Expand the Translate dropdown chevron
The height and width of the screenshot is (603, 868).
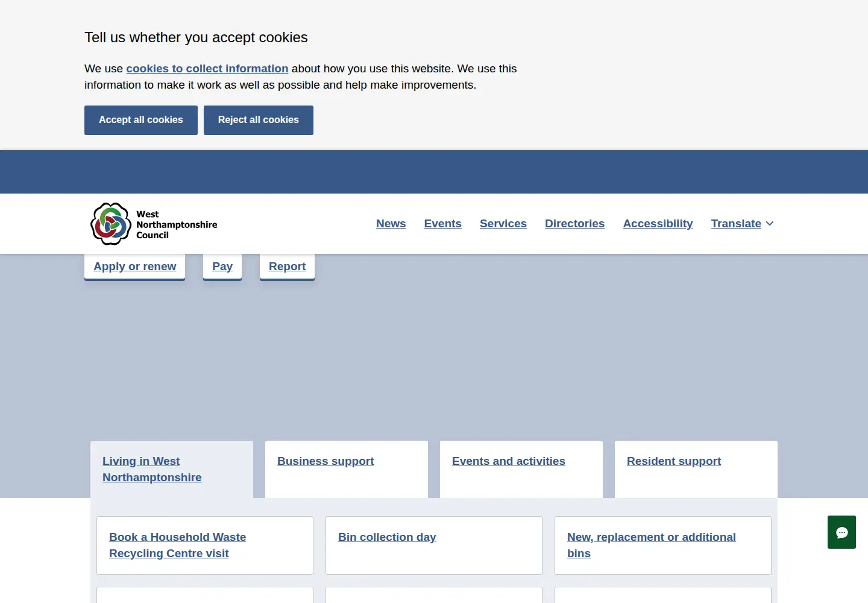coord(770,224)
